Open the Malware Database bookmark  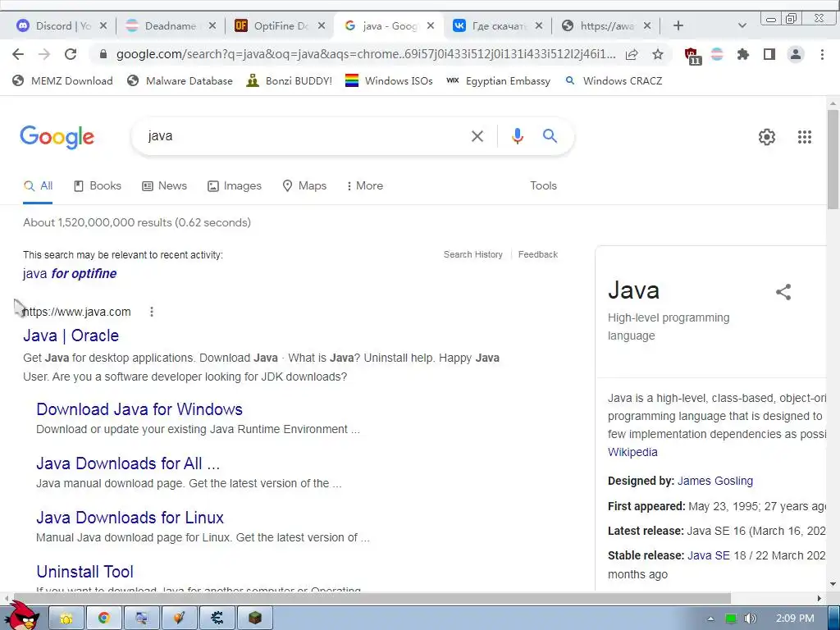[180, 81]
